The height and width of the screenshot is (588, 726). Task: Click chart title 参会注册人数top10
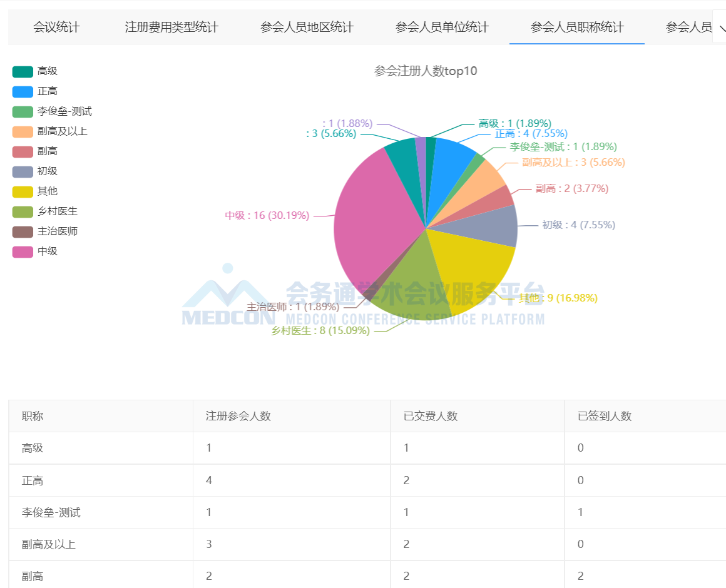(426, 71)
